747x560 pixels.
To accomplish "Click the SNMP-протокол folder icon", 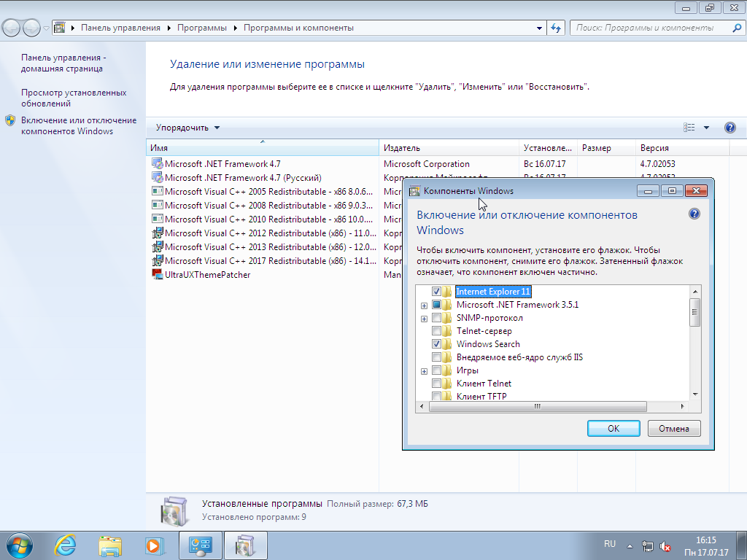I will pos(447,318).
